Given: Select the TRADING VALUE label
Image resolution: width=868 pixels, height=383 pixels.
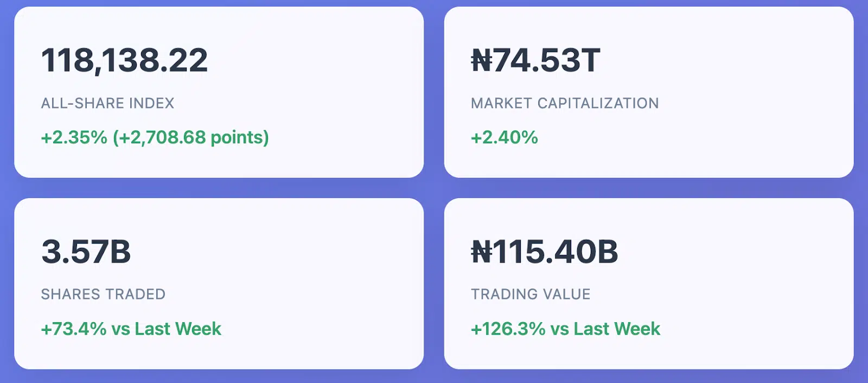Looking at the screenshot, I should pyautogui.click(x=531, y=294).
